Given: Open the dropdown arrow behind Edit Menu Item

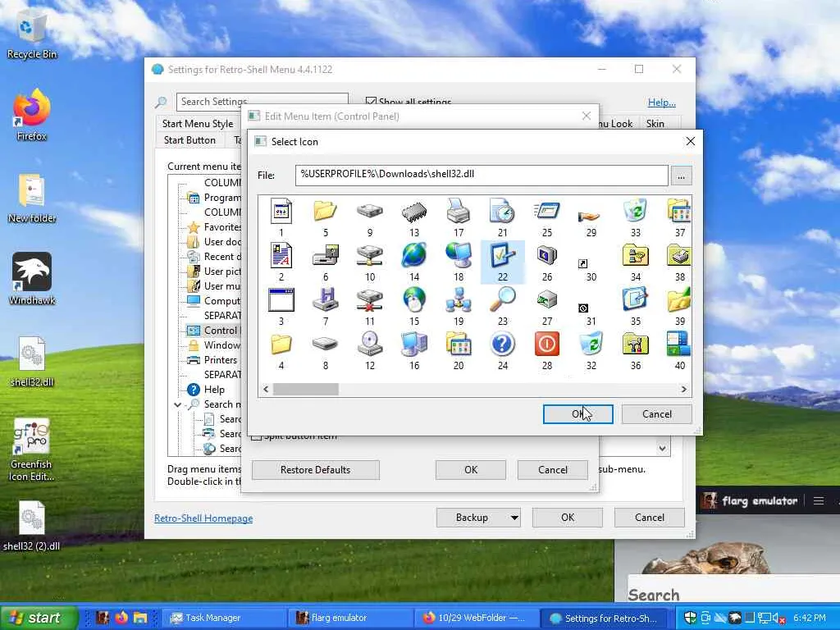Looking at the screenshot, I should click(663, 449).
